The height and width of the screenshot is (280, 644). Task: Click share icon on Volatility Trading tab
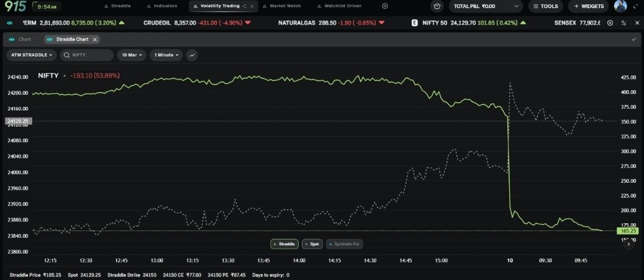tap(245, 6)
